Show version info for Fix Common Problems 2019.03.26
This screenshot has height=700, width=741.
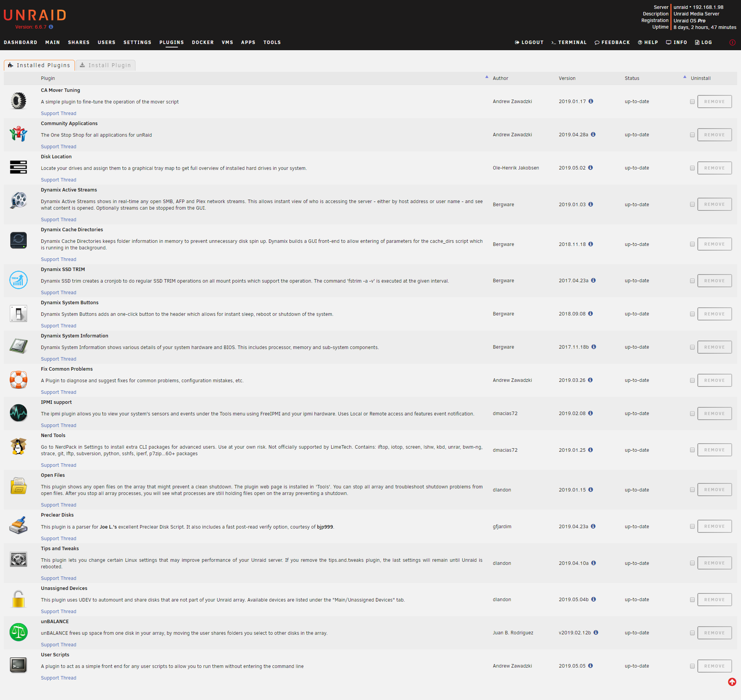tap(590, 380)
